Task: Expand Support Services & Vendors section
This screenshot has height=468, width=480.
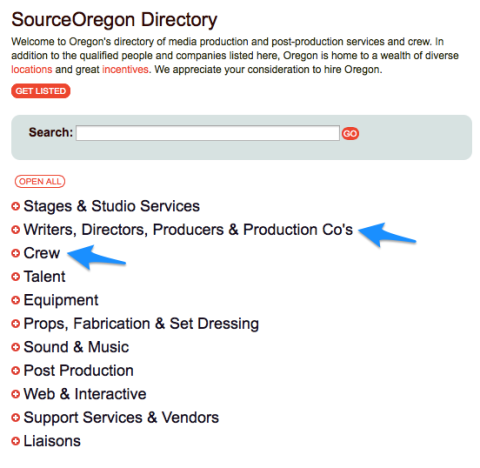Action: tap(121, 417)
